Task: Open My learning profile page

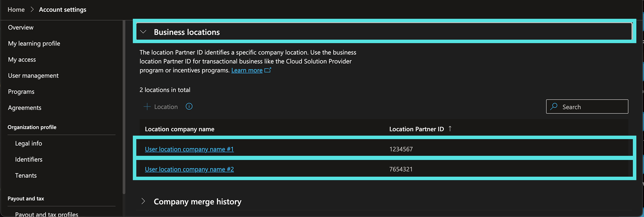Action: tap(34, 43)
